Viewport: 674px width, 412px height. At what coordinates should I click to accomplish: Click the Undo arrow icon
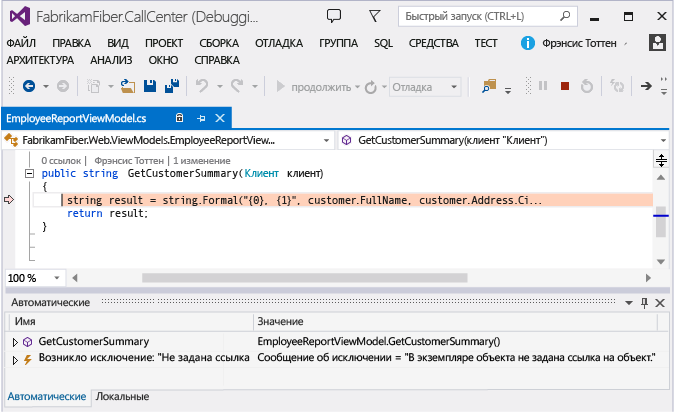pos(202,86)
